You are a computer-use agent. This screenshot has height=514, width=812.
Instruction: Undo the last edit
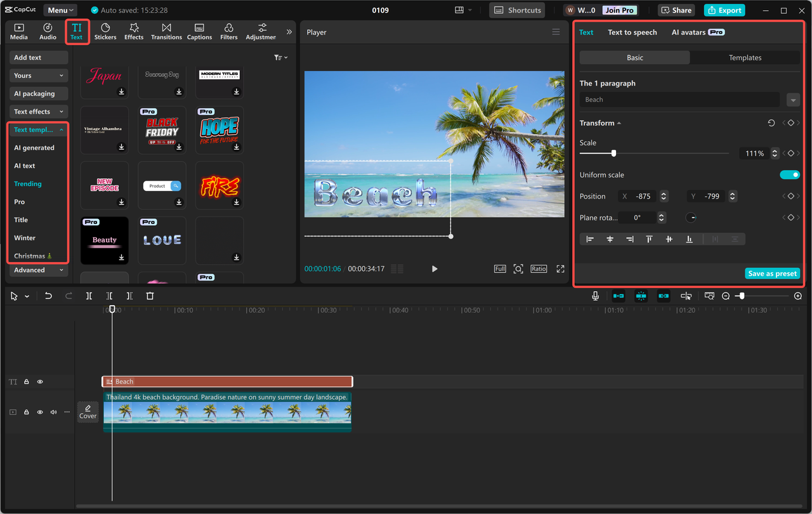(48, 296)
